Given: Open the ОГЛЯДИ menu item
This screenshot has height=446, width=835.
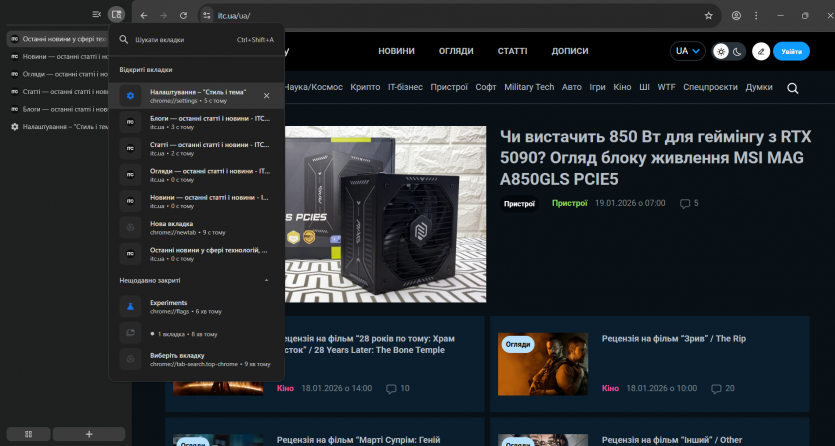Looking at the screenshot, I should 456,51.
